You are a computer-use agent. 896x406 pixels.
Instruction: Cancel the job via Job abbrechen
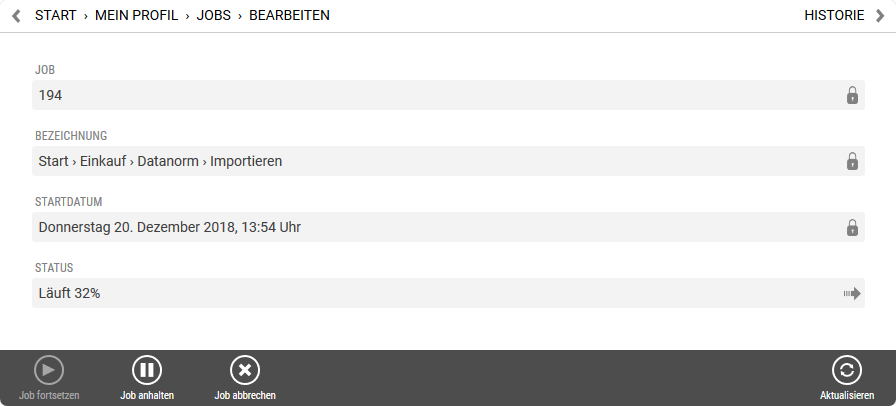tap(245, 370)
